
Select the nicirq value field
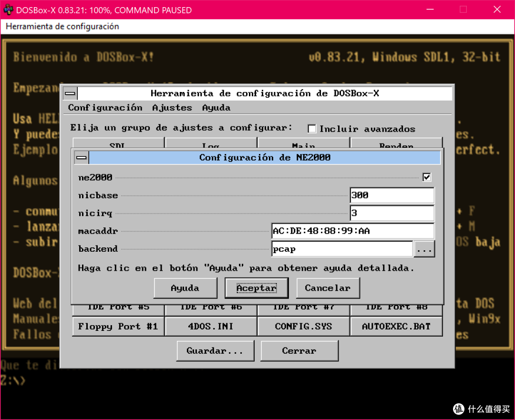(391, 213)
